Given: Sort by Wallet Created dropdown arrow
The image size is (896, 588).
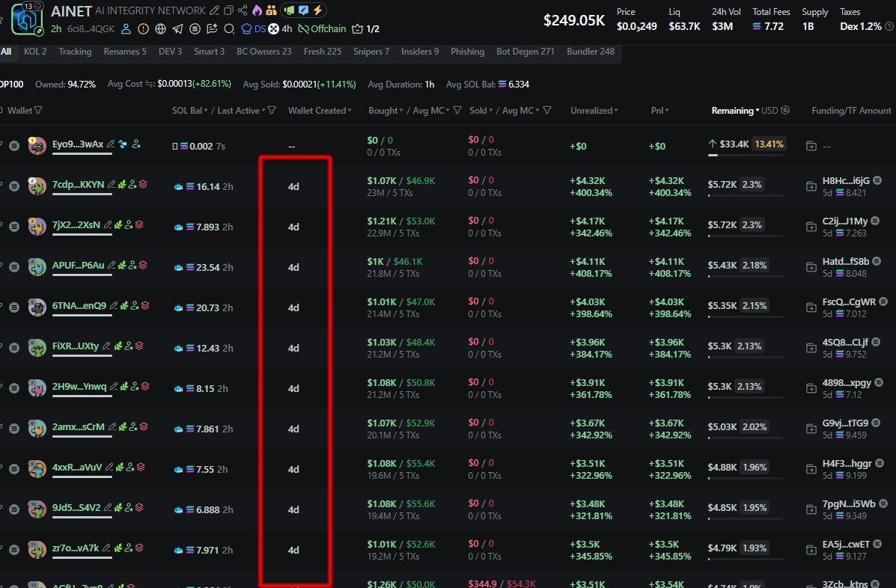Looking at the screenshot, I should [x=350, y=111].
